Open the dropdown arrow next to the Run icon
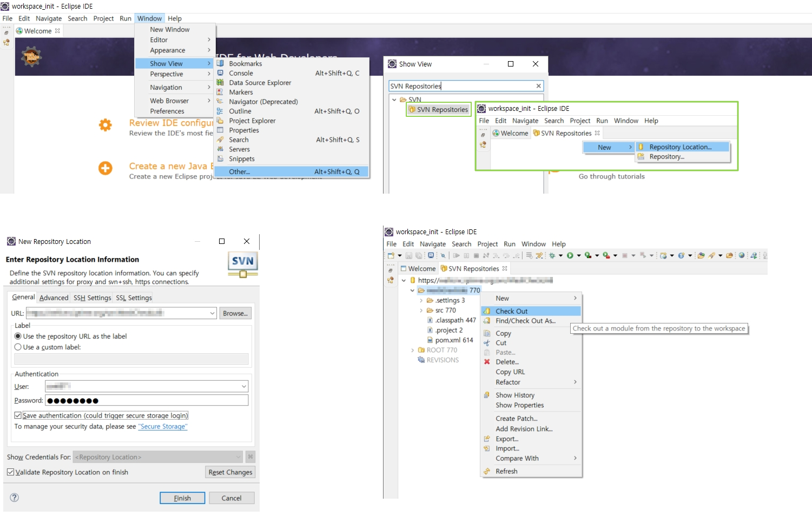Image resolution: width=812 pixels, height=516 pixels. coord(579,255)
